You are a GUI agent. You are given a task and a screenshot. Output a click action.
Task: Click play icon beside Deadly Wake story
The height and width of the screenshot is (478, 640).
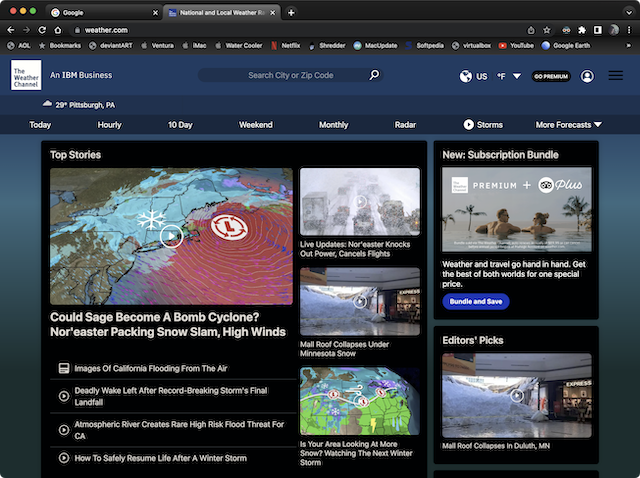coord(64,396)
